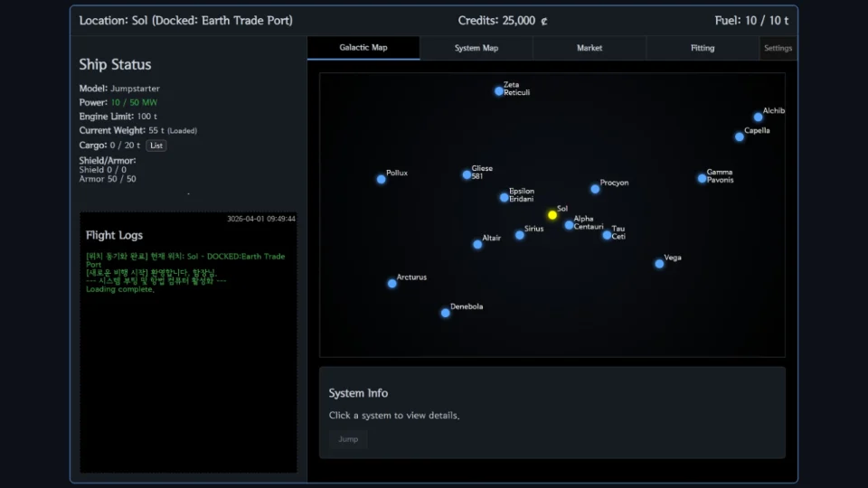Viewport: 868px width, 488px height.
Task: Open the Market tab
Action: pyautogui.click(x=590, y=48)
